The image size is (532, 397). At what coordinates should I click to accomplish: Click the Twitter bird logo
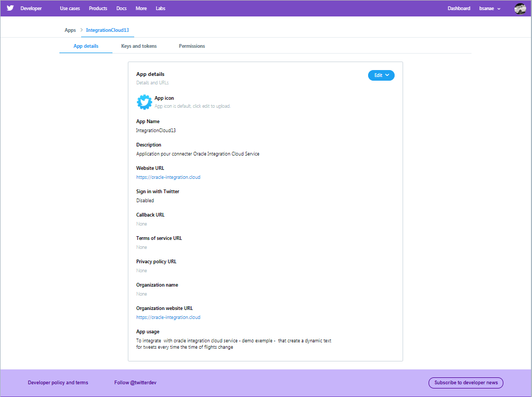click(x=10, y=8)
